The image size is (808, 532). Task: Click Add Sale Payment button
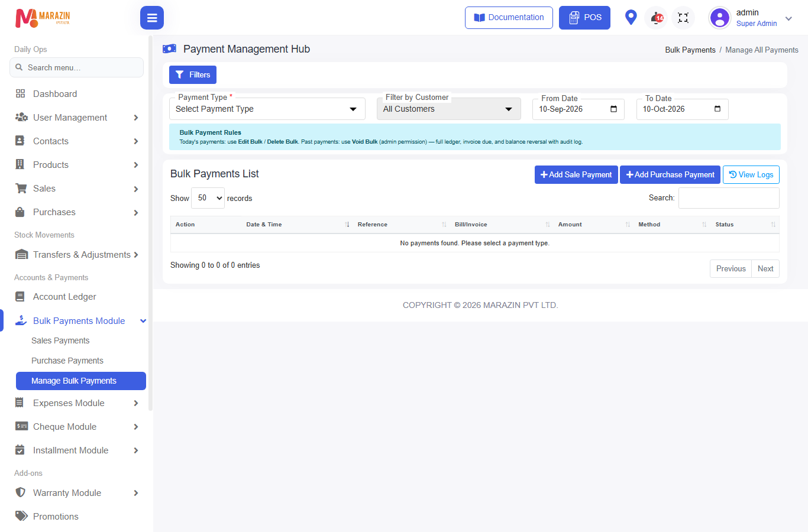(x=576, y=174)
